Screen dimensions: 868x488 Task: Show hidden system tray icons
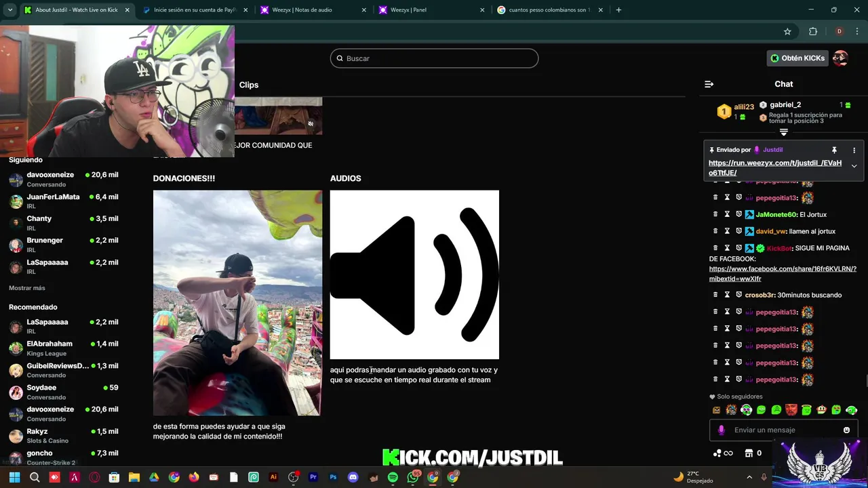pos(749,477)
